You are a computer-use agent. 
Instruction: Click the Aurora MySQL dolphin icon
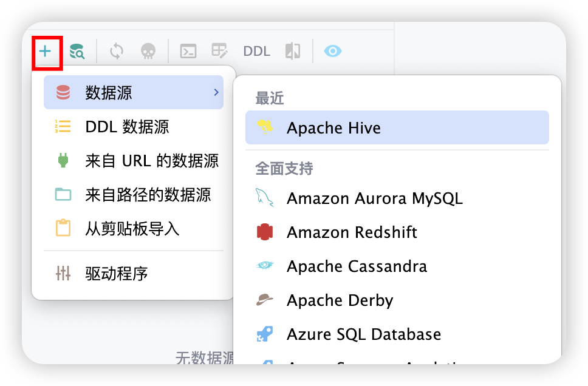pyautogui.click(x=265, y=198)
